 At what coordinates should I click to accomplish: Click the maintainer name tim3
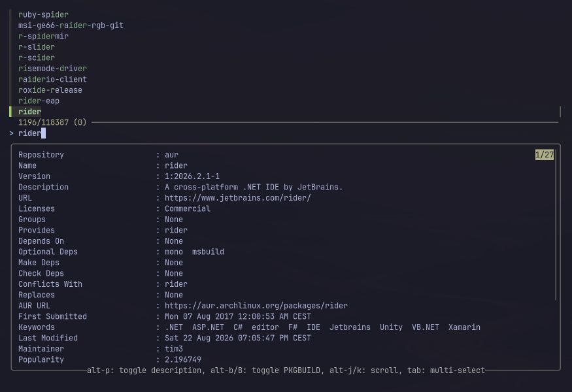click(x=174, y=349)
